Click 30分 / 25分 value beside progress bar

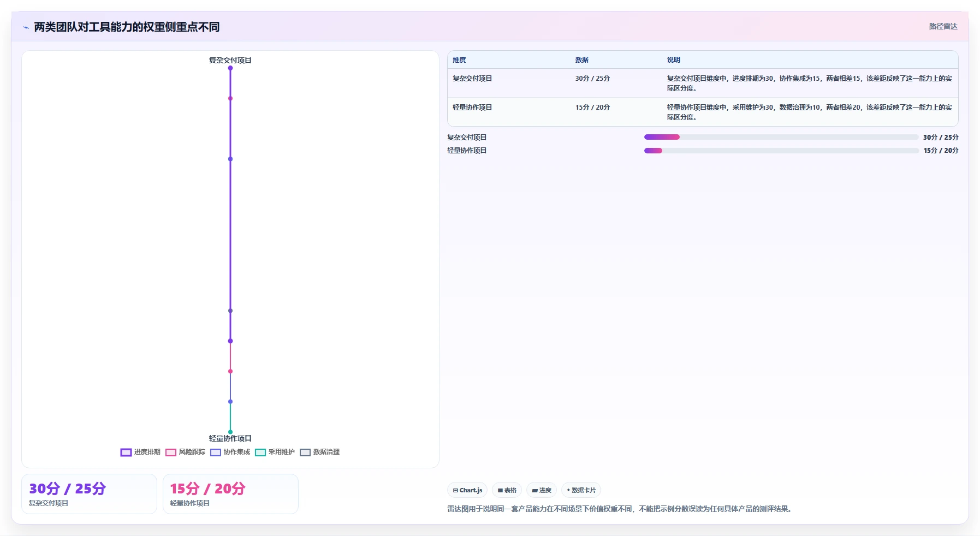941,138
